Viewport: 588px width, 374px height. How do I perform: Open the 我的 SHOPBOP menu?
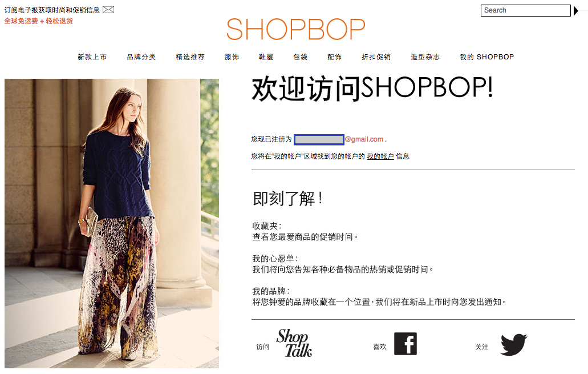[x=486, y=57]
